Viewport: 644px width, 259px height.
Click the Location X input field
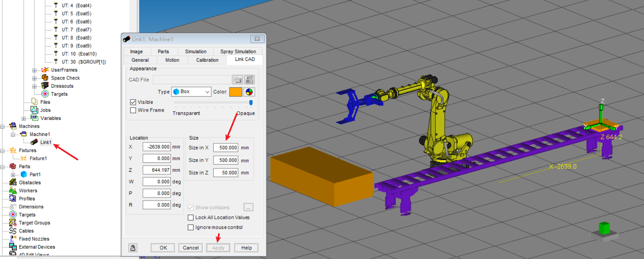pos(157,147)
